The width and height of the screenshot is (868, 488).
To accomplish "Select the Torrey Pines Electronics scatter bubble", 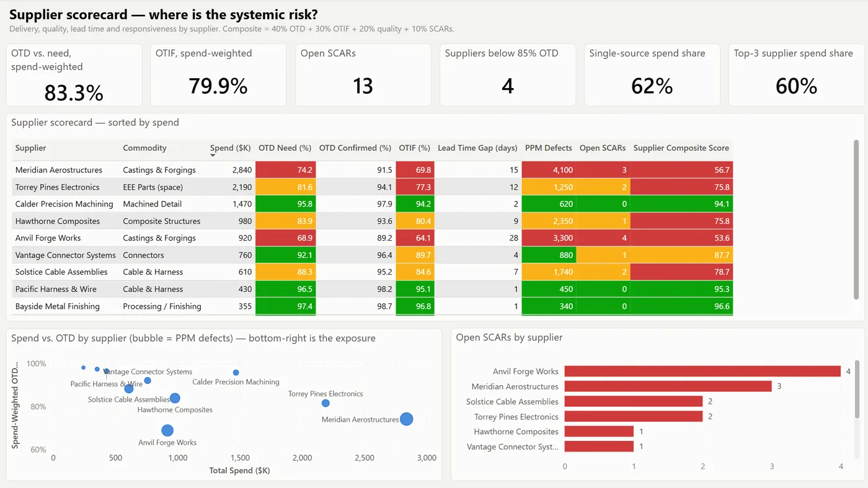I will coord(325,403).
